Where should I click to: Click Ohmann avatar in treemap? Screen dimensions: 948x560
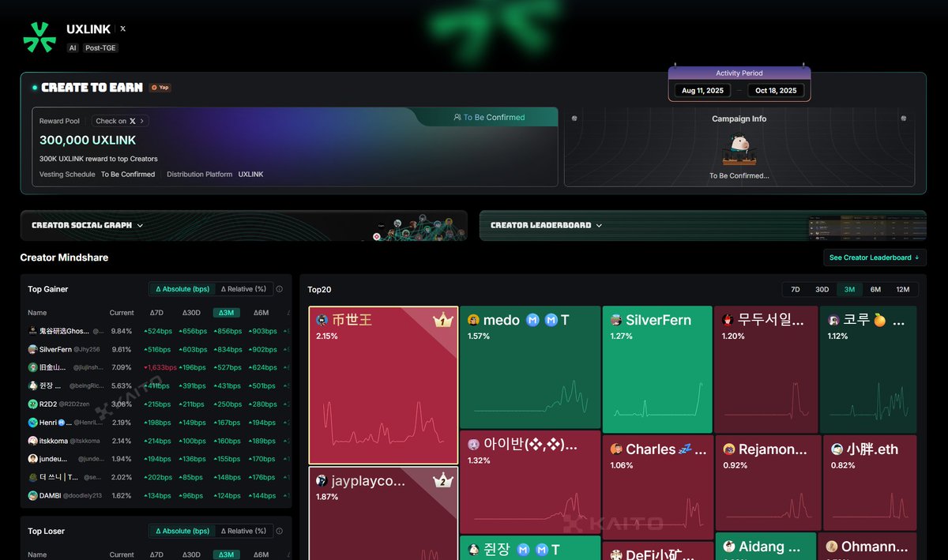832,547
